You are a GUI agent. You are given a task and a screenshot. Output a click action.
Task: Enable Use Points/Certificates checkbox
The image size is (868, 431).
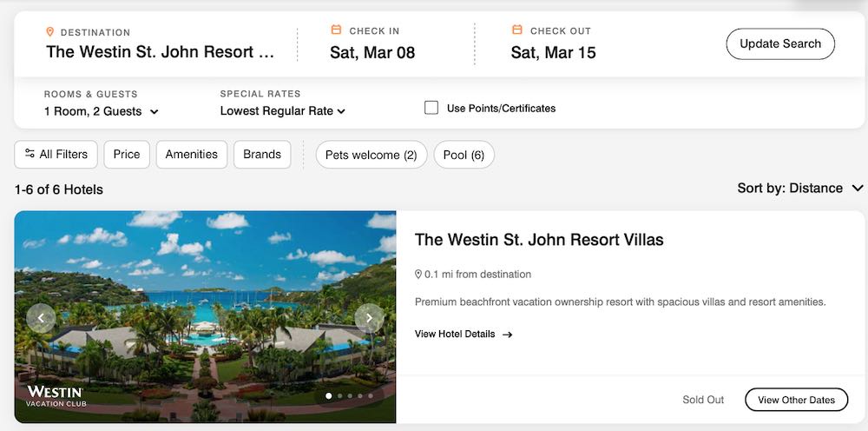(431, 108)
